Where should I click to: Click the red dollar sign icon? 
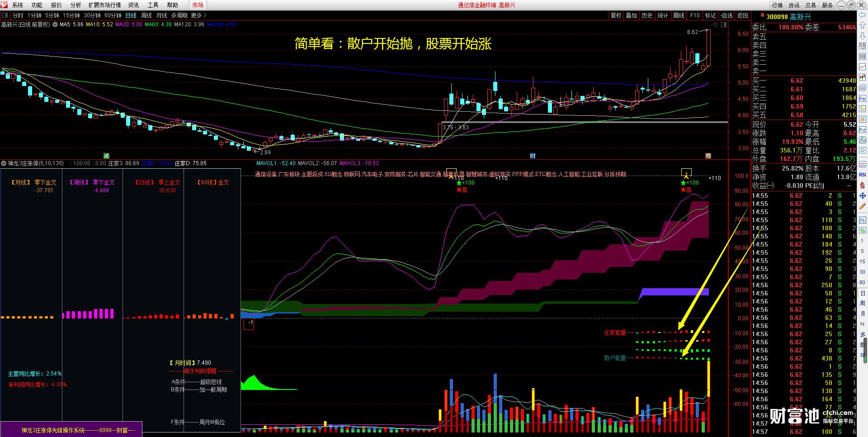862,185
